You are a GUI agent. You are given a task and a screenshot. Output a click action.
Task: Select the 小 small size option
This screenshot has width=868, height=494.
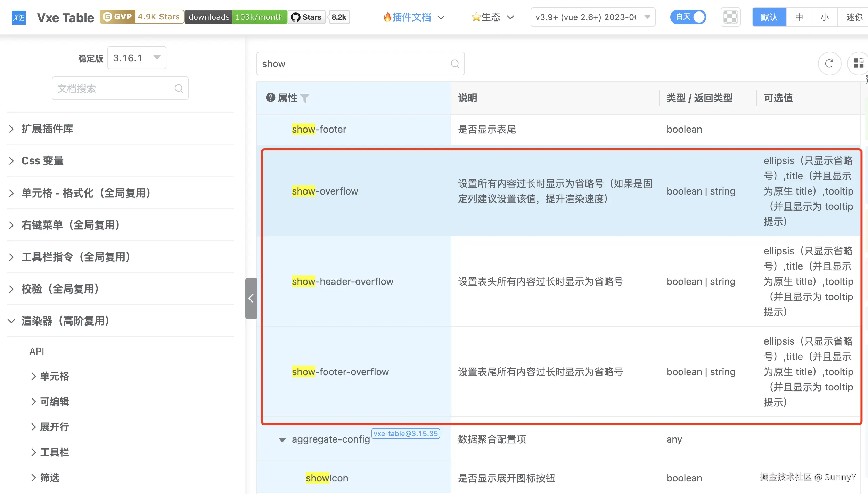pyautogui.click(x=824, y=17)
